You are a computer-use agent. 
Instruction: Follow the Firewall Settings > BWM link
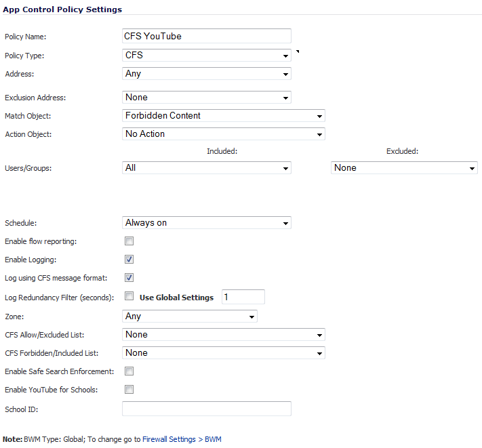(x=182, y=439)
